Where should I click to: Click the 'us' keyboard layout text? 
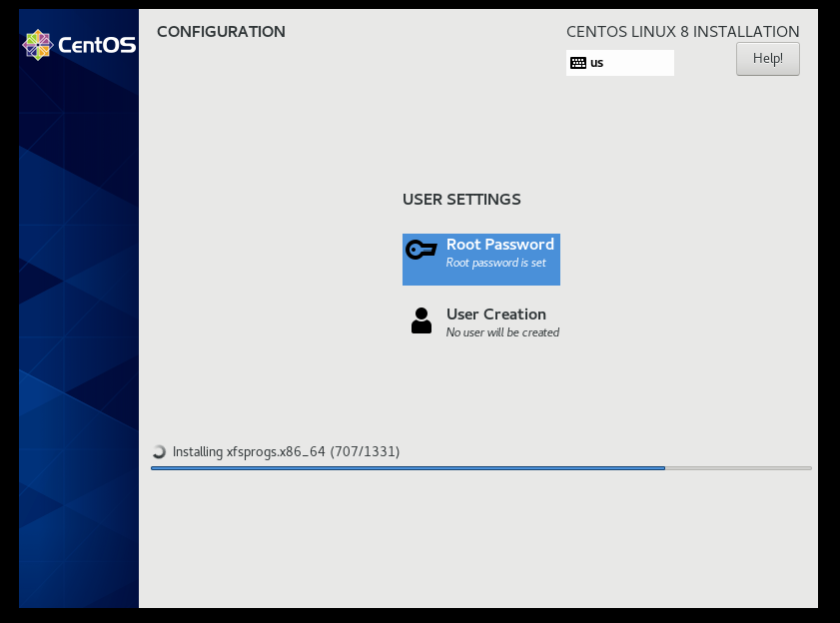597,63
